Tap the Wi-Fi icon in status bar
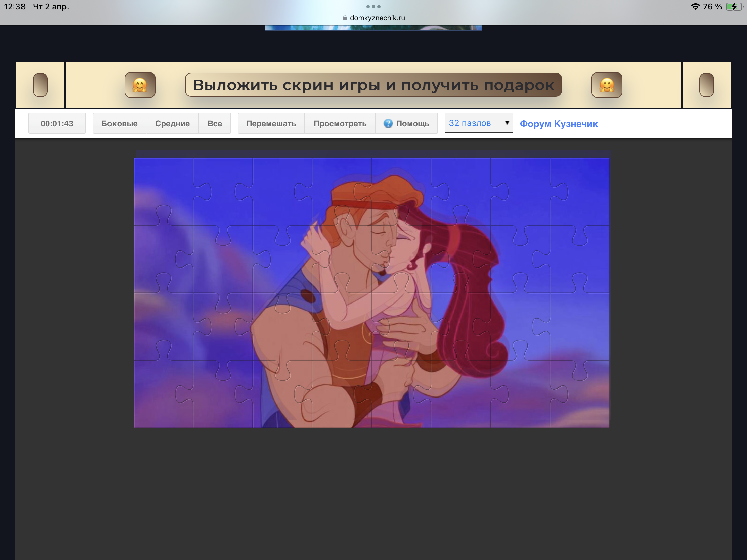747x560 pixels. tap(695, 7)
